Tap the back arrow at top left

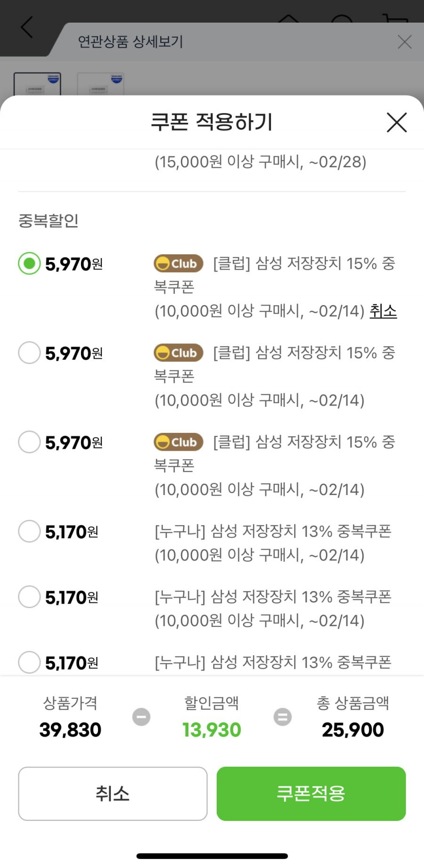(27, 27)
